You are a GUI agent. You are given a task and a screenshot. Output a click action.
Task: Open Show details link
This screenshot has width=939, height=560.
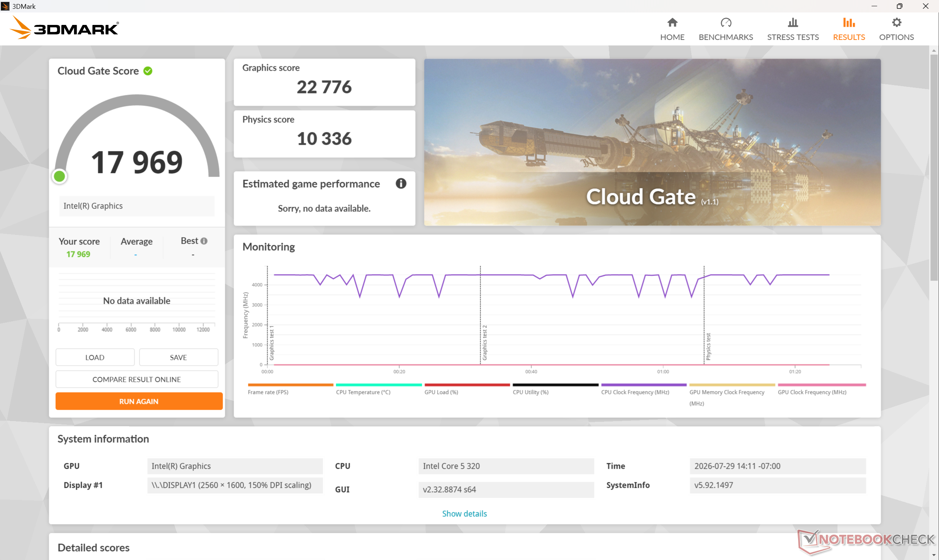(464, 513)
